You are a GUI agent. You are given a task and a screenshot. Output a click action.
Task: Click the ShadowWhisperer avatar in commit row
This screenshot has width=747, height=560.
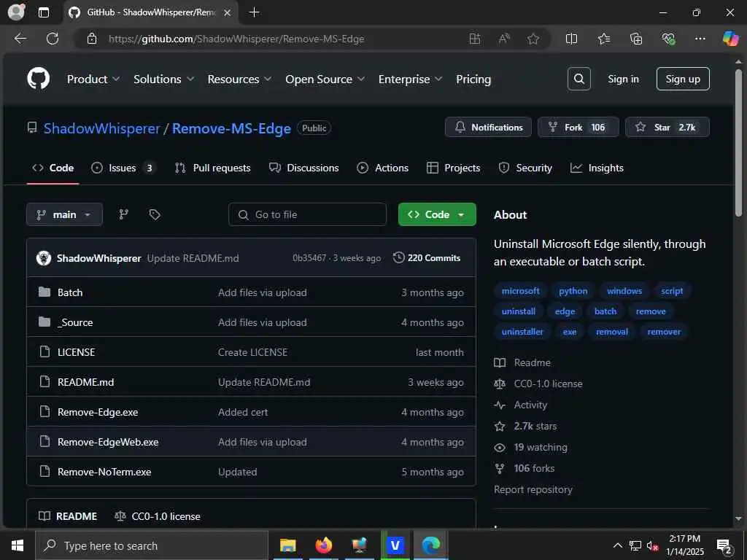[x=44, y=258]
